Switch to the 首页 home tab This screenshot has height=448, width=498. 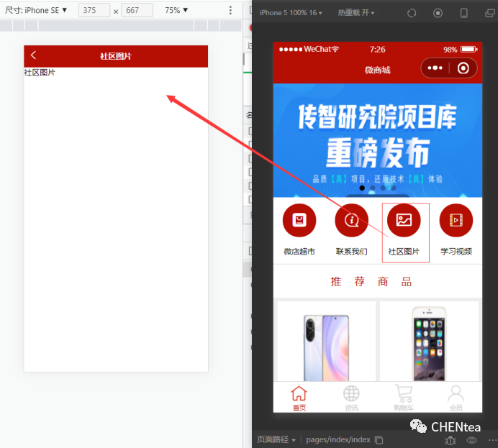(299, 398)
